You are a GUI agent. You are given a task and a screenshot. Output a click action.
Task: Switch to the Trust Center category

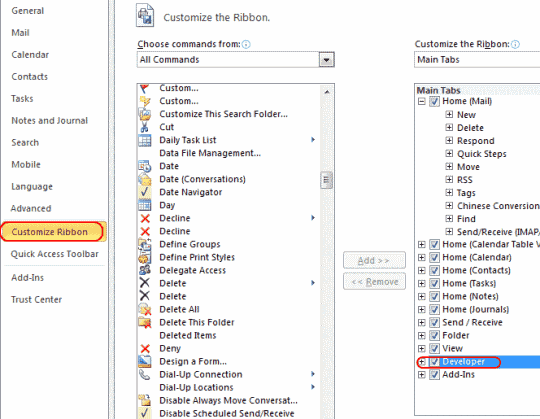pos(37,300)
